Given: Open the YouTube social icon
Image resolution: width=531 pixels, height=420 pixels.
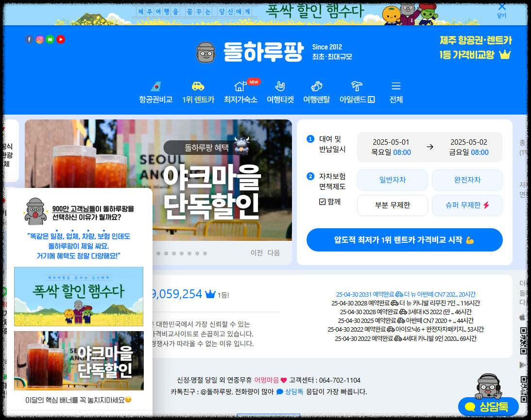Looking at the screenshot, I should point(61,40).
